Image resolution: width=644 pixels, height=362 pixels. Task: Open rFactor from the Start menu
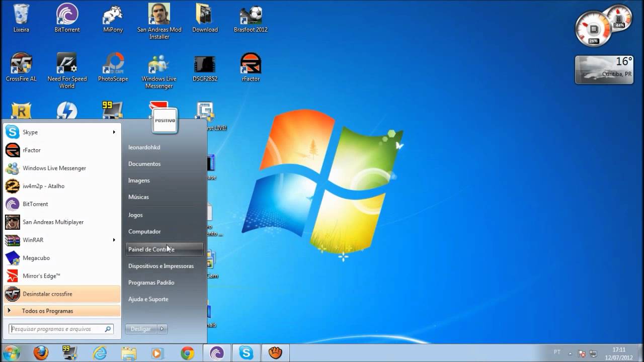tap(62, 150)
